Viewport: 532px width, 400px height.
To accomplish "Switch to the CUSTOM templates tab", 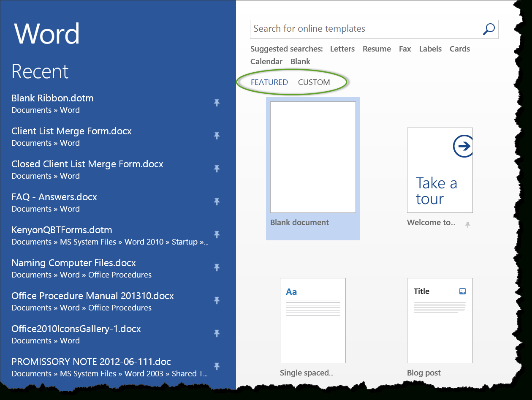I will pos(314,82).
